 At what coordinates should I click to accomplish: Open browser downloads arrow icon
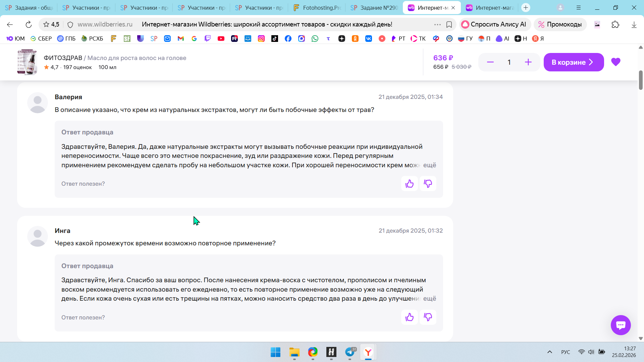634,24
